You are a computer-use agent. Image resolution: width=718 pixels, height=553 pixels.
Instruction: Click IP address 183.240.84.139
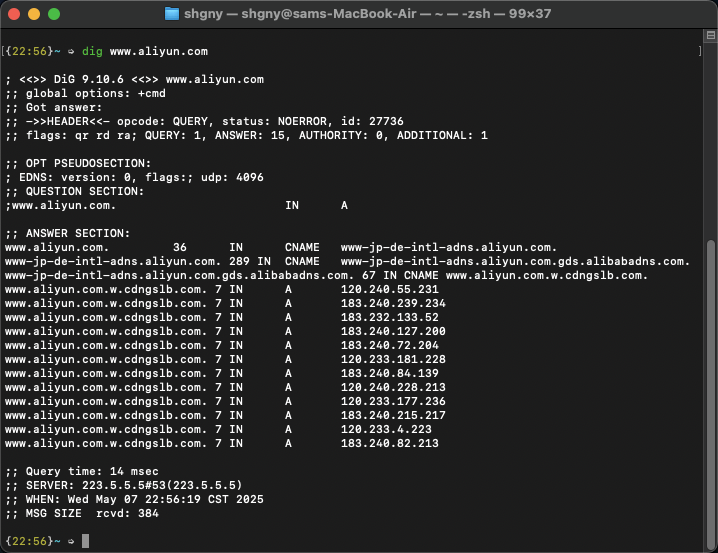pos(390,374)
